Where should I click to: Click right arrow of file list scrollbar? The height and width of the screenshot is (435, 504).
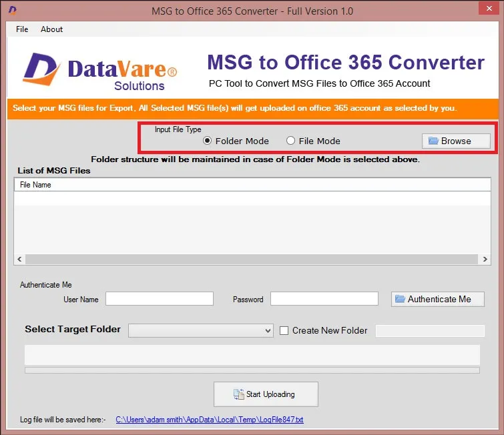485,259
